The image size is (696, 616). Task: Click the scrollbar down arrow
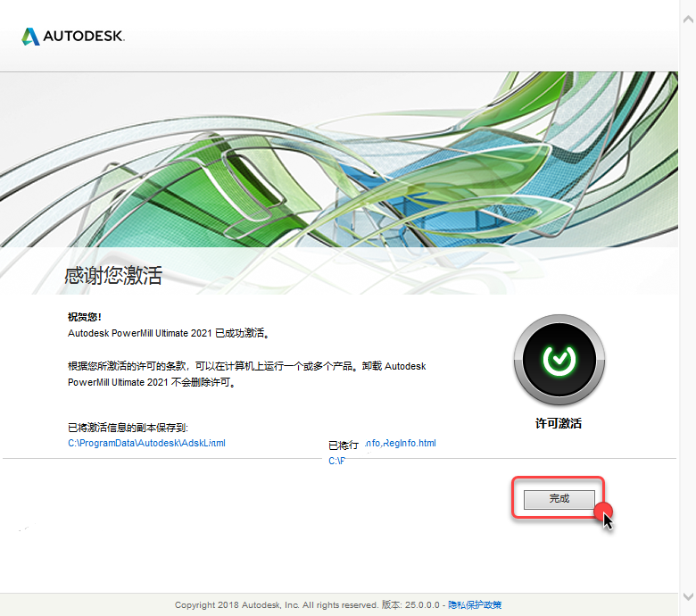[x=688, y=596]
